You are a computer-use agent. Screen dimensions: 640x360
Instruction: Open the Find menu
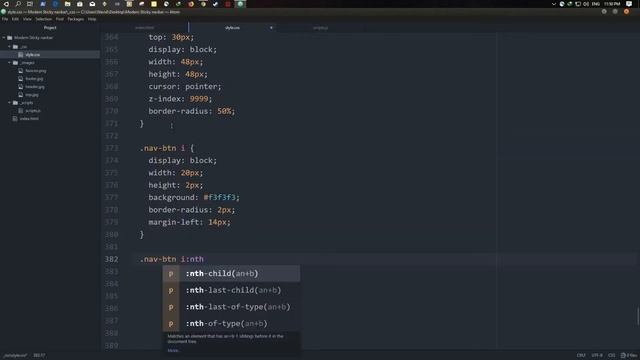[x=60, y=19]
